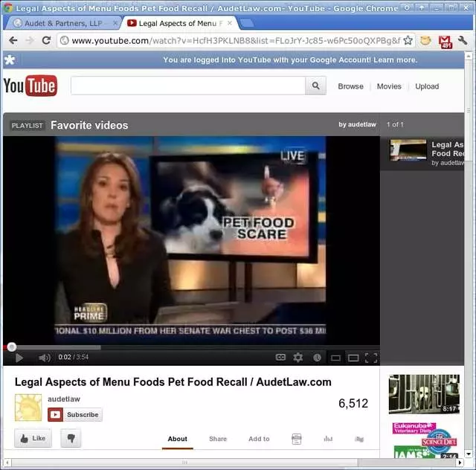Go back with the browser back arrow
Viewport: 476px width, 470px height.
point(13,40)
